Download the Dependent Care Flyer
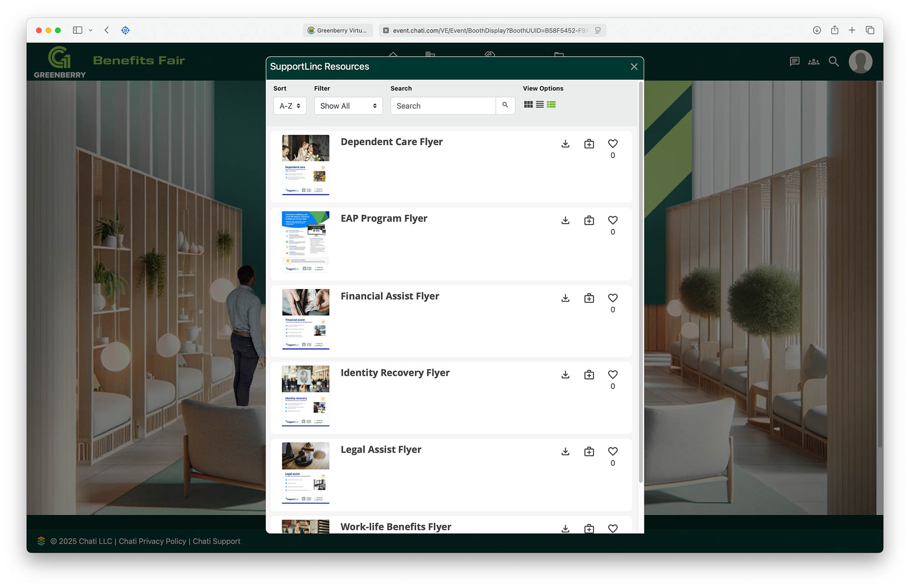Screen dimensions: 910x588 tap(565, 144)
